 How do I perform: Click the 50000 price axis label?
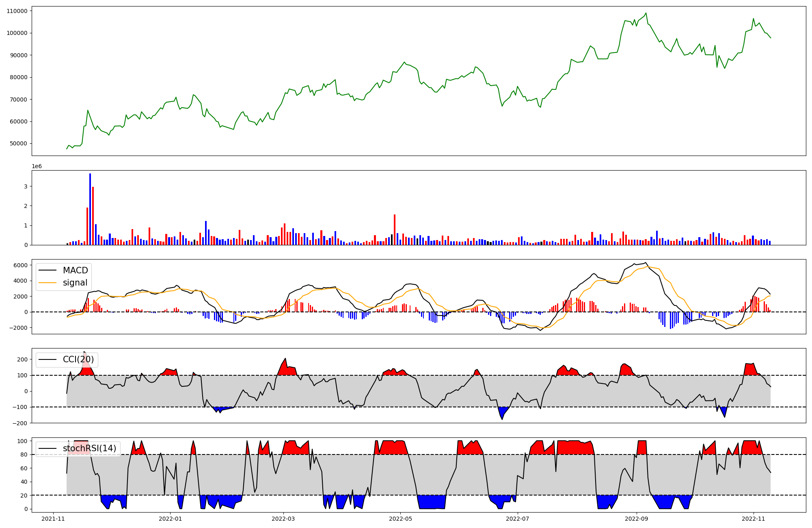(18, 144)
